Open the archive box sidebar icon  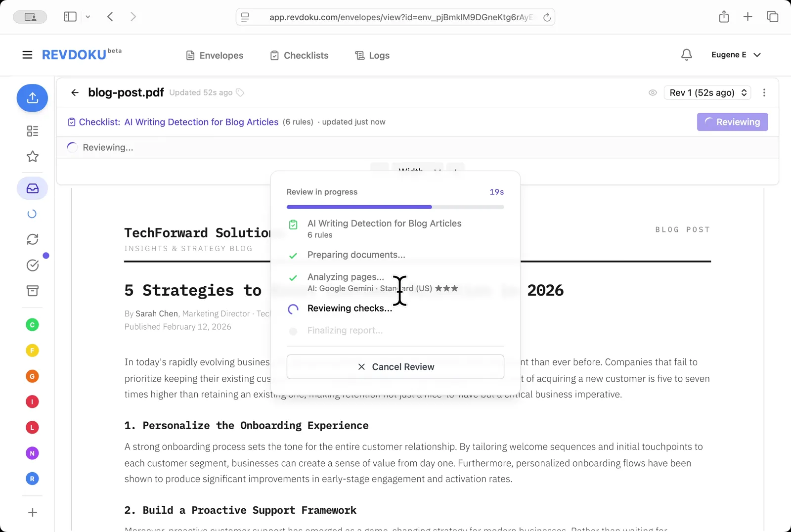tap(33, 291)
